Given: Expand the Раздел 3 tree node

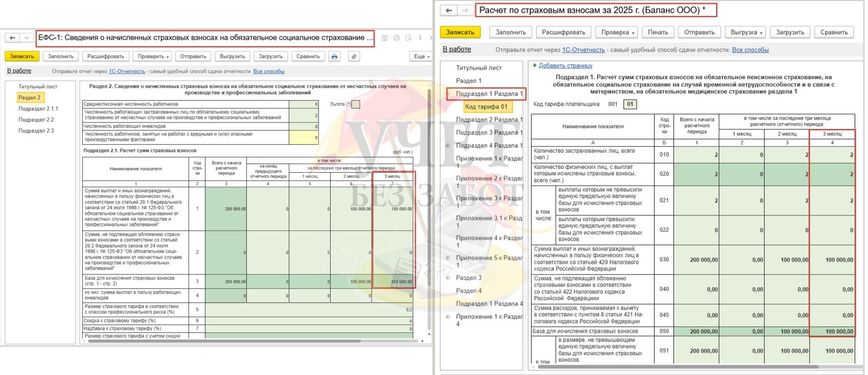Looking at the screenshot, I should 448,278.
